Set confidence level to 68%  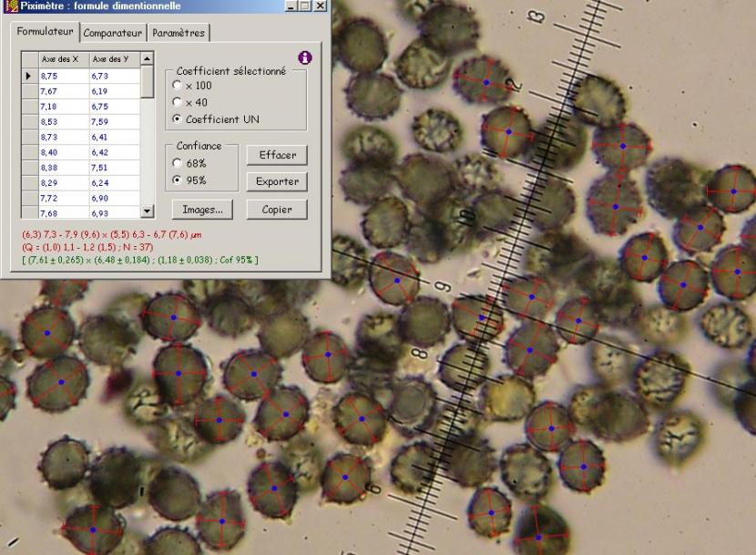click(178, 163)
